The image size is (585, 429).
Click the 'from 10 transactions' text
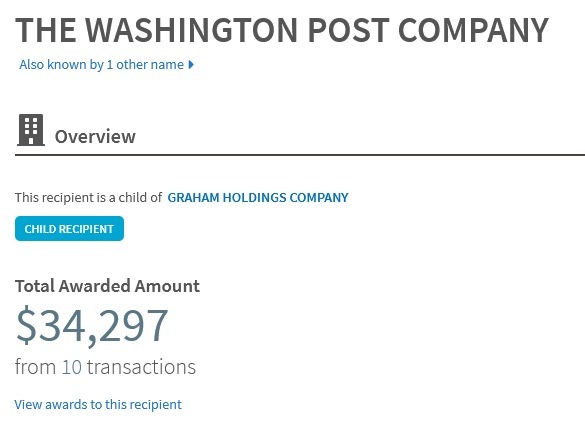click(x=105, y=367)
